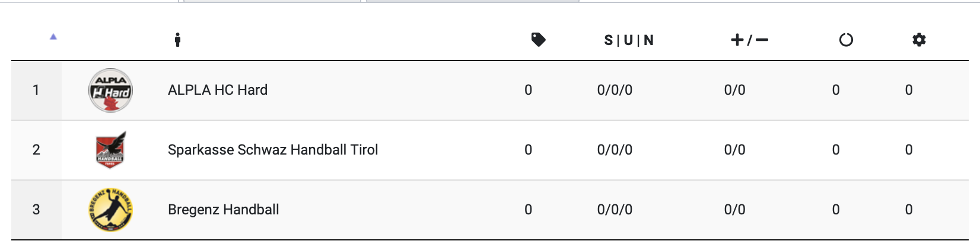Click the 0/0/0 record for ALPLA HC Hard

(x=615, y=90)
